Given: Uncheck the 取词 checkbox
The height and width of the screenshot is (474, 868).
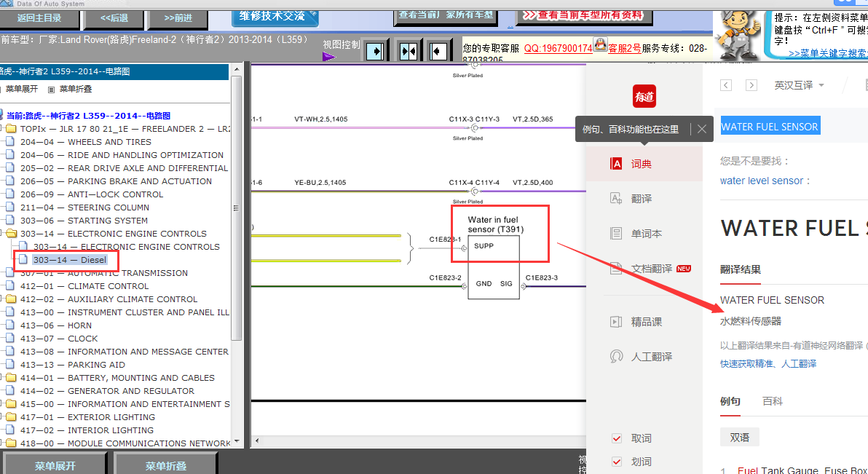Looking at the screenshot, I should pos(617,438).
